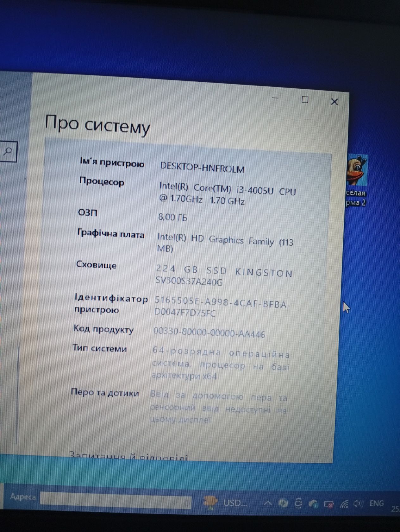Click the 8,00 ГБ RAM value
This screenshot has width=400, height=532.
pos(172,217)
